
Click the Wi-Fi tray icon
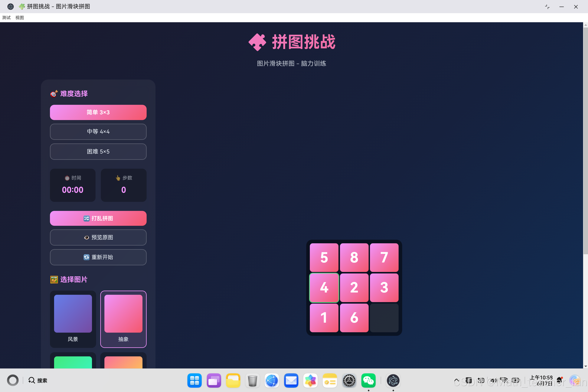click(504, 380)
